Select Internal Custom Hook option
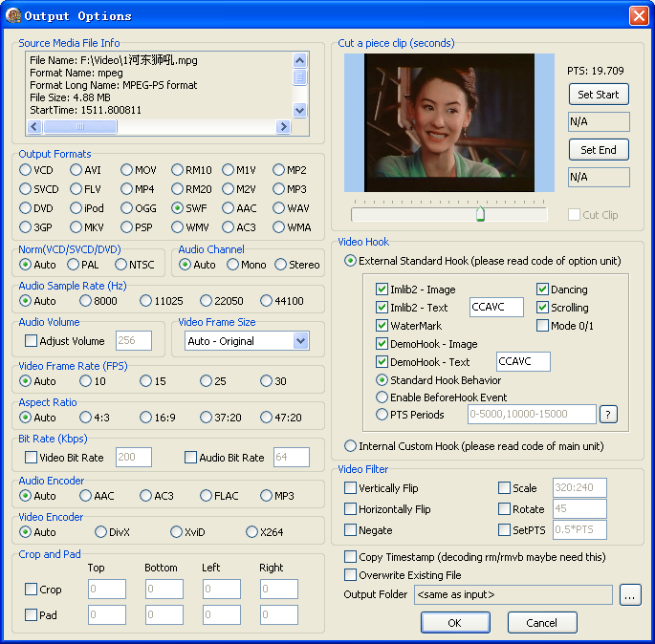655x644 pixels. click(351, 446)
